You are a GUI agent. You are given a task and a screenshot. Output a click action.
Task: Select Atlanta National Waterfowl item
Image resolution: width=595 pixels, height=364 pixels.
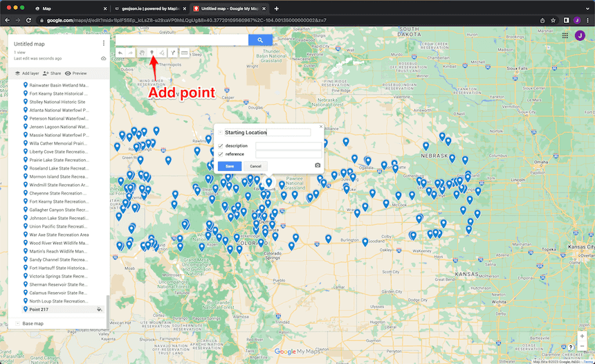(59, 110)
